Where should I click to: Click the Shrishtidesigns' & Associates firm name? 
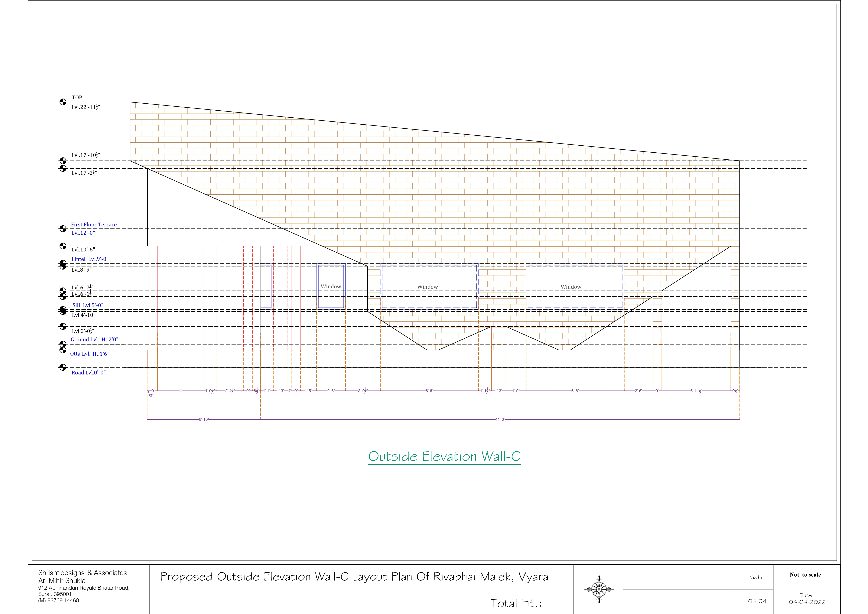point(82,573)
